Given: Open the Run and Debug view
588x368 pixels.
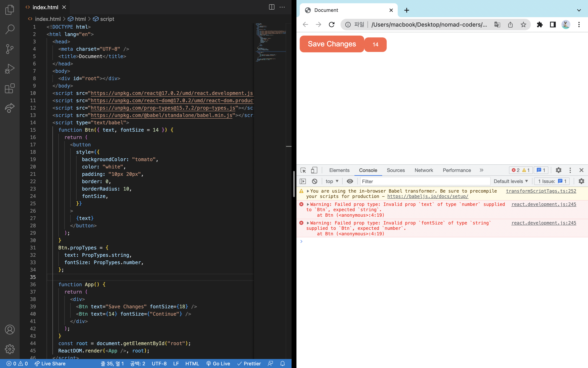Looking at the screenshot, I should [10, 69].
